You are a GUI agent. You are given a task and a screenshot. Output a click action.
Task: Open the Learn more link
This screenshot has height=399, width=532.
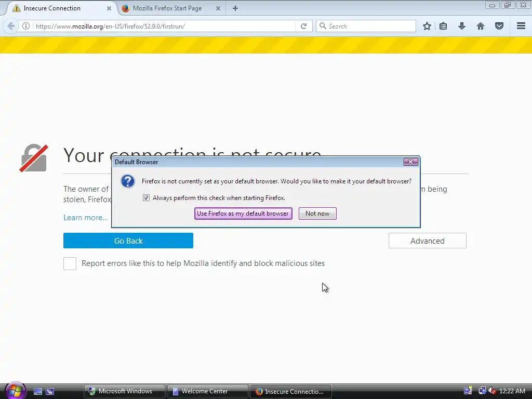point(86,218)
